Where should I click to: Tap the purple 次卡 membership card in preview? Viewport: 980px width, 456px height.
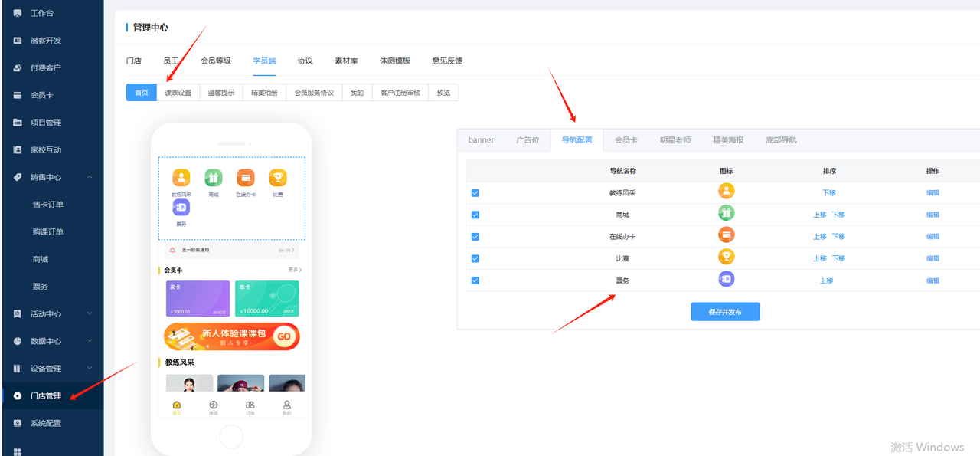pyautogui.click(x=198, y=299)
